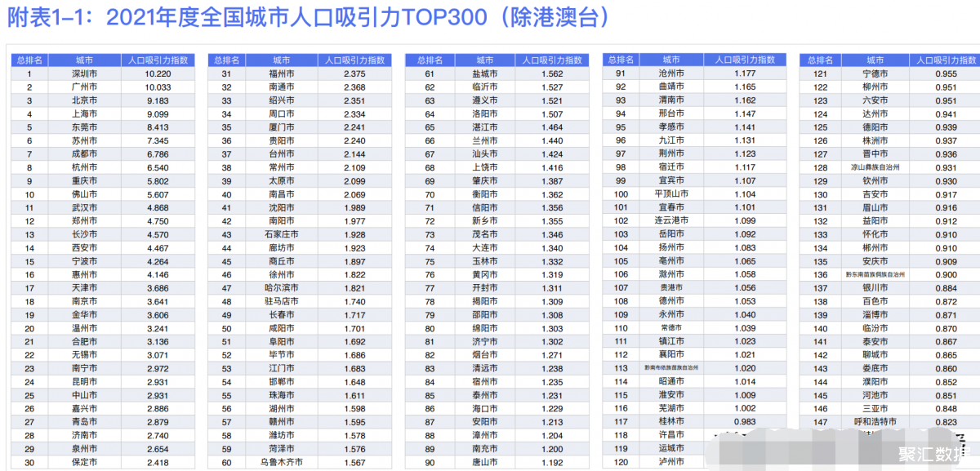Select the 汕头市 city cell
The width and height of the screenshot is (980, 471).
point(485,153)
